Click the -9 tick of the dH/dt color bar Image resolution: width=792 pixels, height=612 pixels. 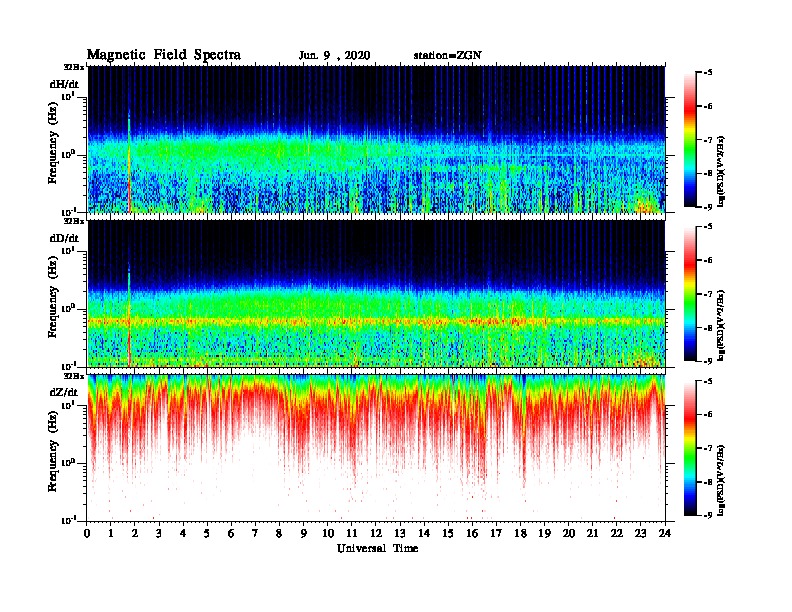click(708, 207)
